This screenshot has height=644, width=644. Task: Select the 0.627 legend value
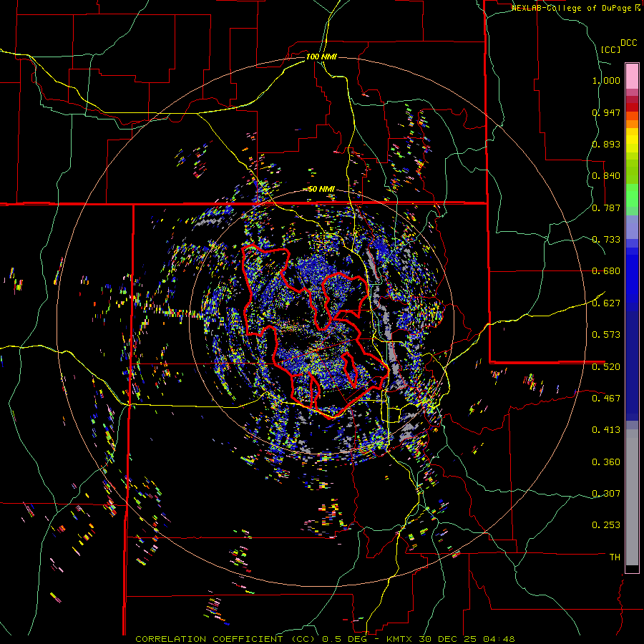pyautogui.click(x=606, y=303)
